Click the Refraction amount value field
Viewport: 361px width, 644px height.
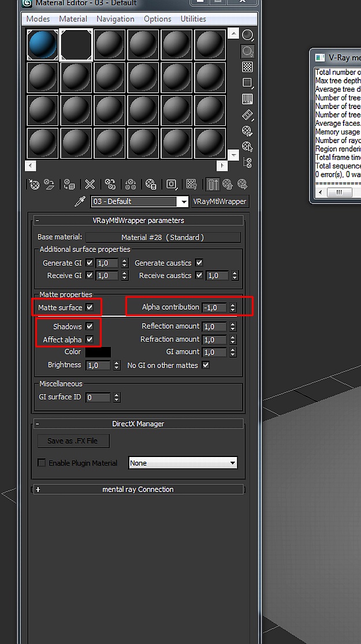tap(214, 339)
